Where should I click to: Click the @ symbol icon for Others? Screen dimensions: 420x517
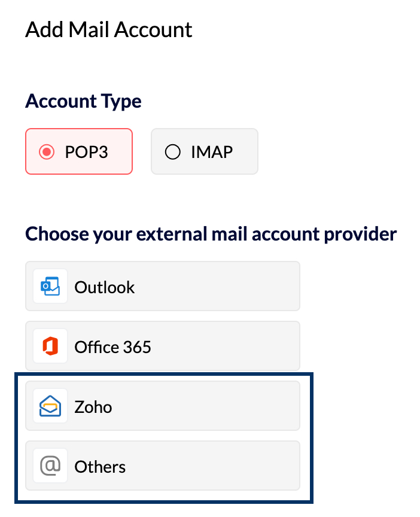tap(50, 466)
